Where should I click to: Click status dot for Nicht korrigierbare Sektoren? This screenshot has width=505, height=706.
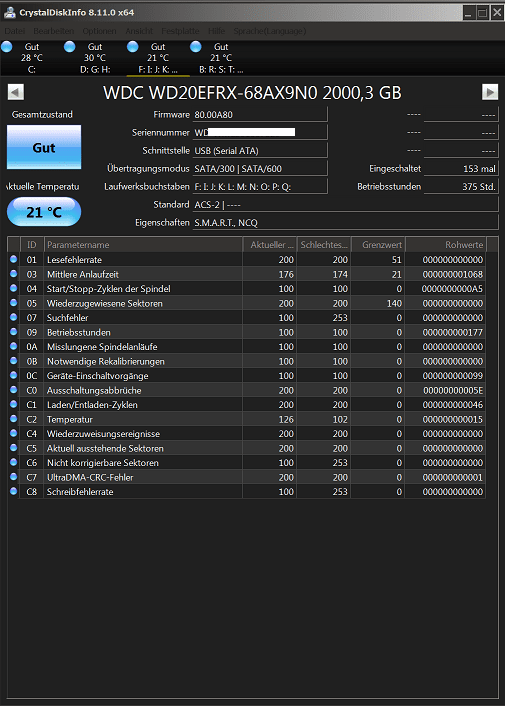14,462
